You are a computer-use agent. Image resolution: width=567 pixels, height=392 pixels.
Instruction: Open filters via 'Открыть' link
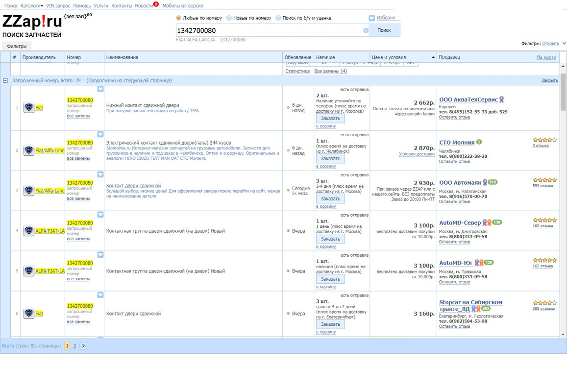coord(550,44)
